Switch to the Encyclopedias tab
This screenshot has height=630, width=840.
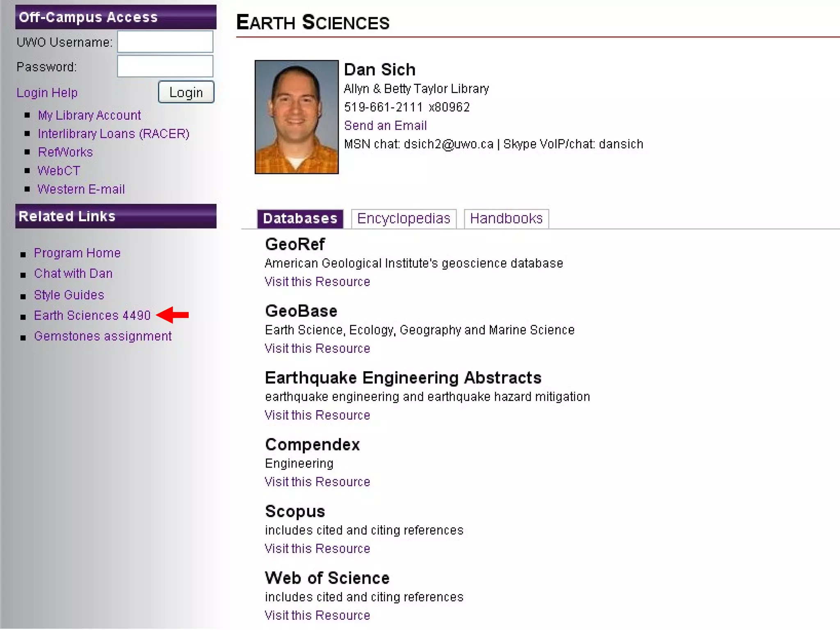[x=403, y=218]
